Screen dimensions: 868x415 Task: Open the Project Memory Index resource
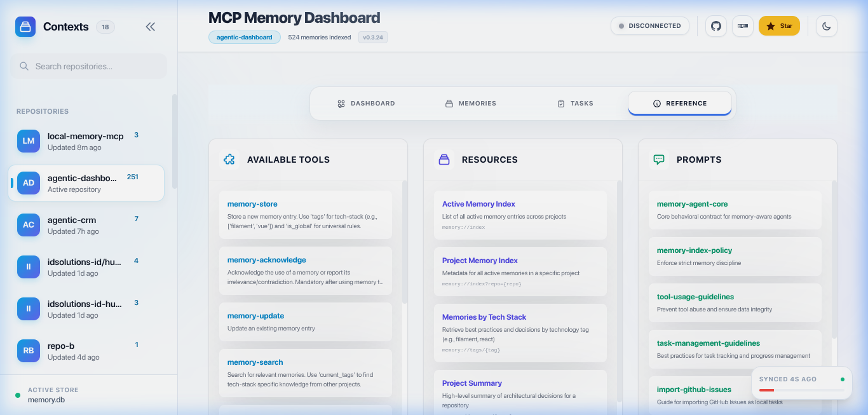[520, 272]
